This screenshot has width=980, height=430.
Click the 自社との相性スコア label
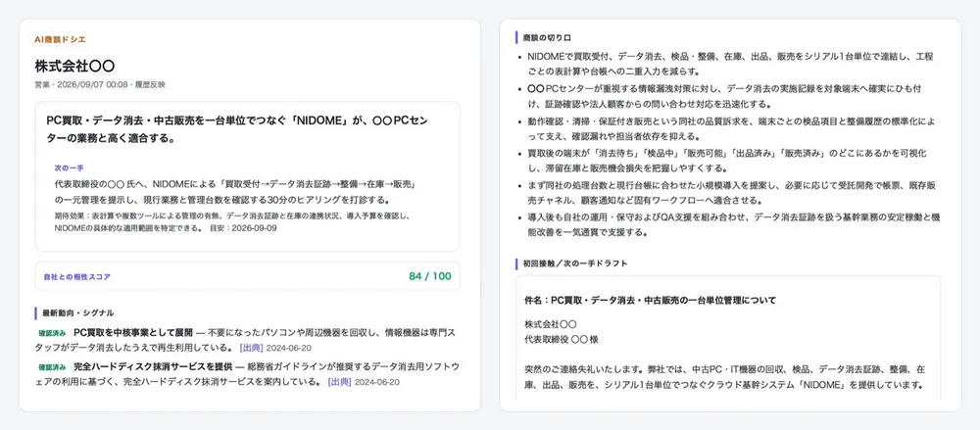(76, 277)
